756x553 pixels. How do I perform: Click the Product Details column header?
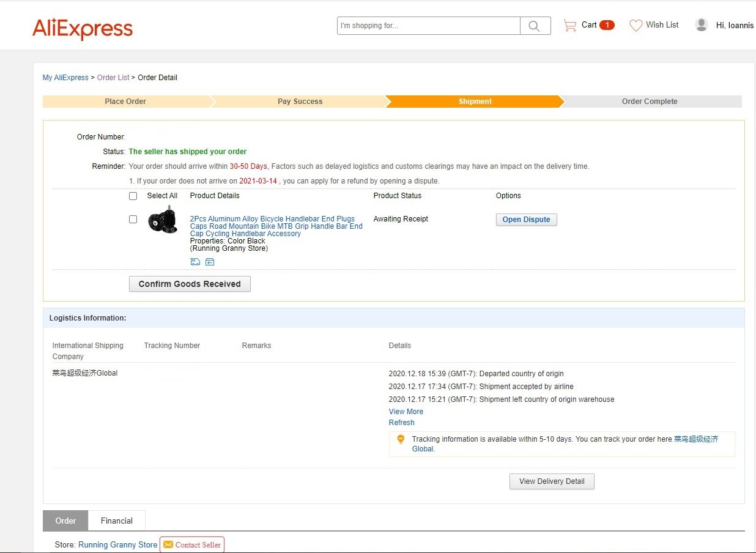pyautogui.click(x=215, y=196)
